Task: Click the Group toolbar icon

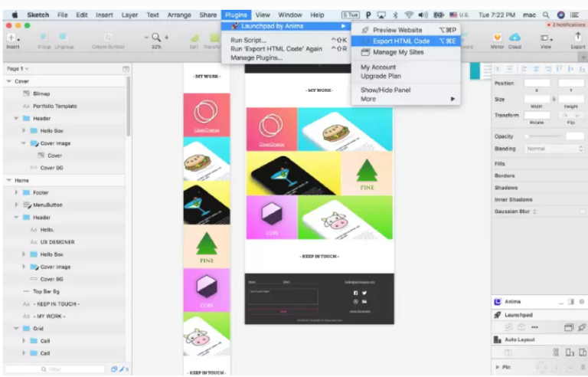Action: [44, 38]
